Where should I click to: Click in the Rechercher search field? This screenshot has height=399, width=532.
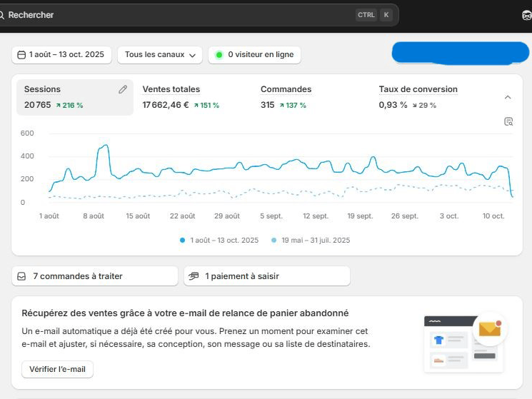coord(179,15)
